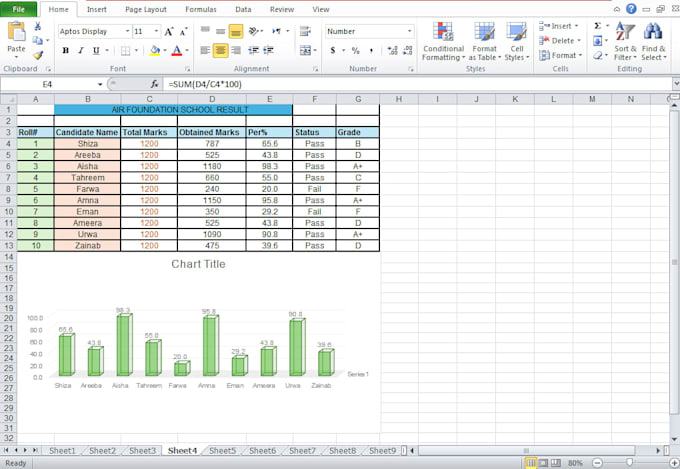680x469 pixels.
Task: Open the font name dropdown Aptos Display
Action: click(128, 31)
